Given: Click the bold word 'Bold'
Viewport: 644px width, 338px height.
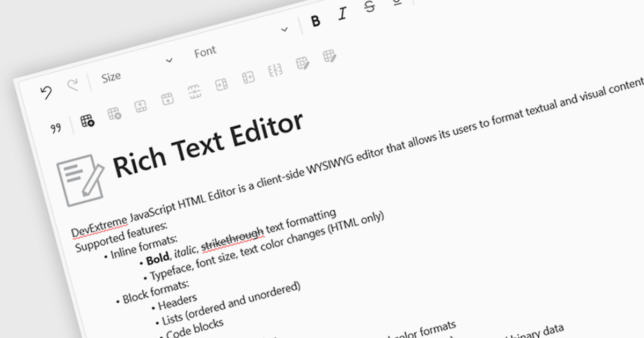Looking at the screenshot, I should coord(158,259).
